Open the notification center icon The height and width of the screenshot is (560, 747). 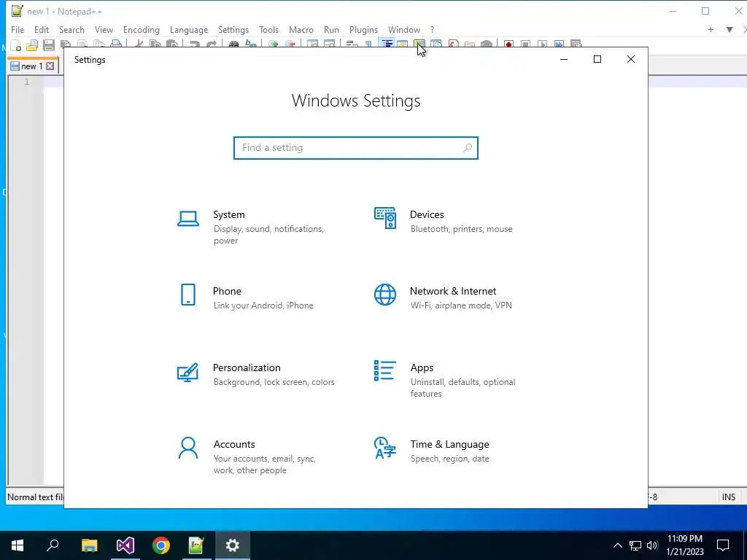[723, 545]
